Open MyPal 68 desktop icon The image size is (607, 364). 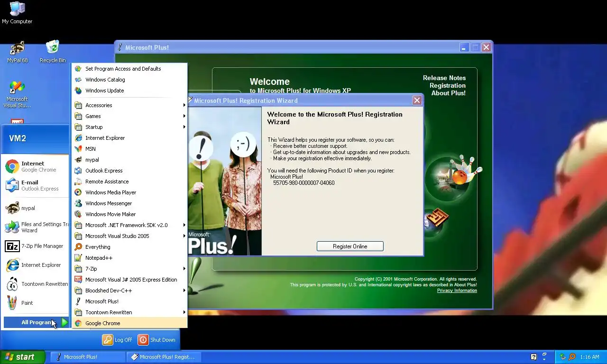click(x=18, y=52)
